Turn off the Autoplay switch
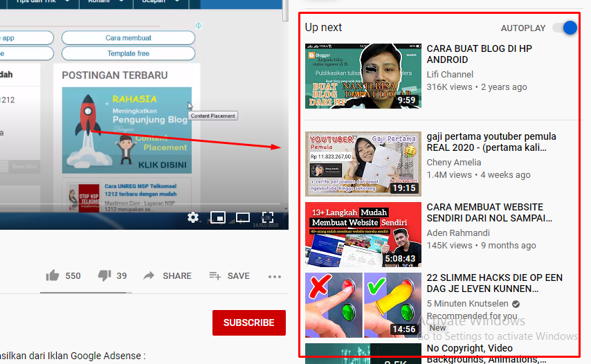 [565, 28]
